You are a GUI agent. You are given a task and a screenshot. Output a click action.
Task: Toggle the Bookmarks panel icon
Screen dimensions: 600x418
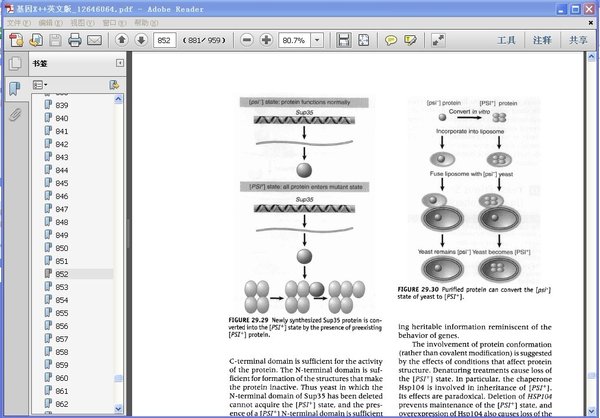(15, 89)
